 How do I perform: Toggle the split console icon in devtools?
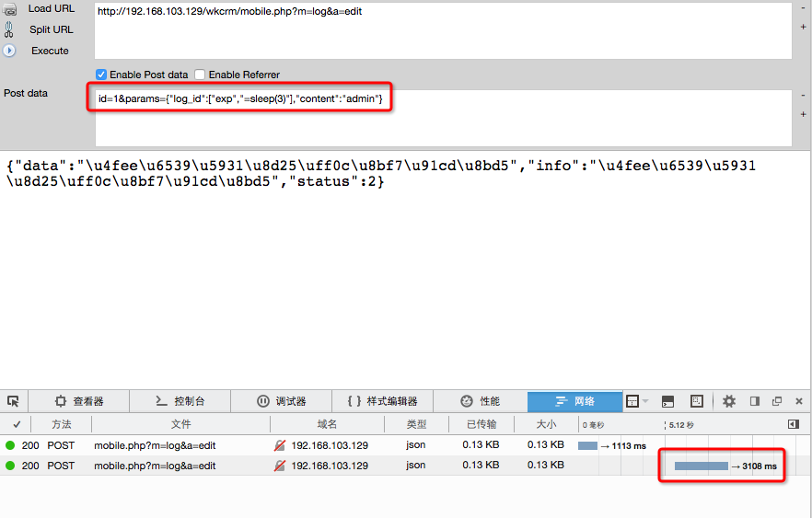668,401
